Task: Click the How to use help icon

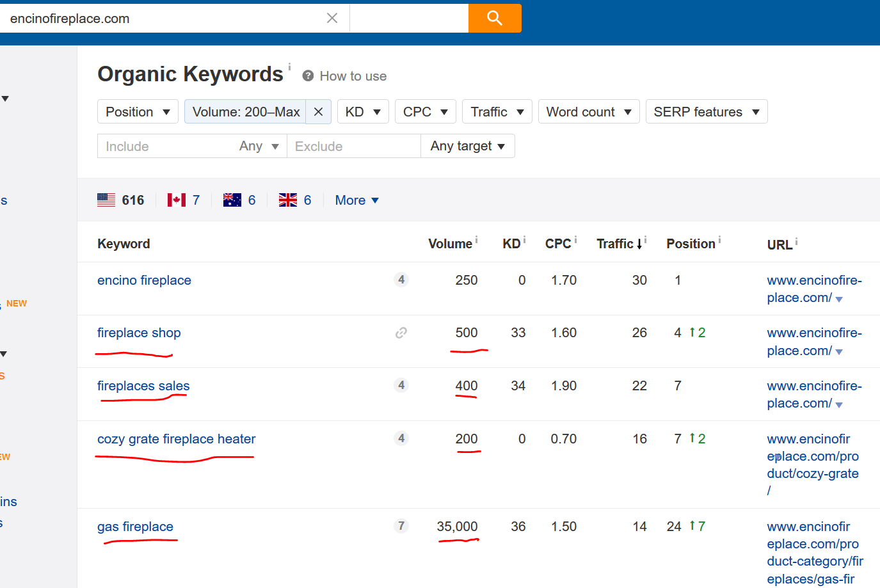Action: click(308, 76)
